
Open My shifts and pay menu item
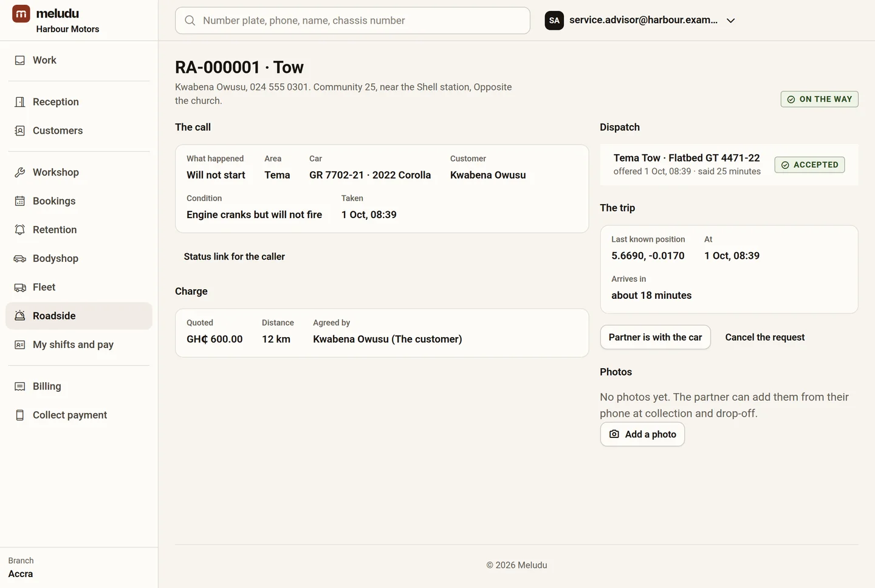[79, 344]
